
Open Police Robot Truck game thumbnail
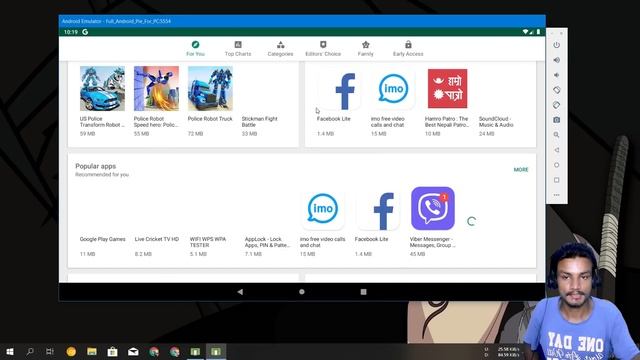pos(210,89)
